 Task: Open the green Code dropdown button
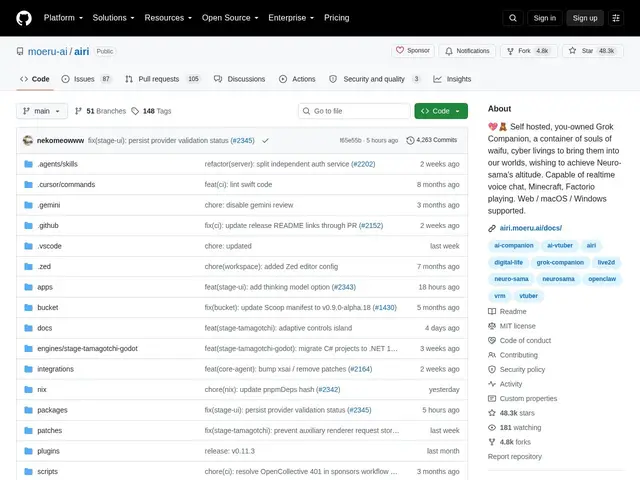(441, 111)
